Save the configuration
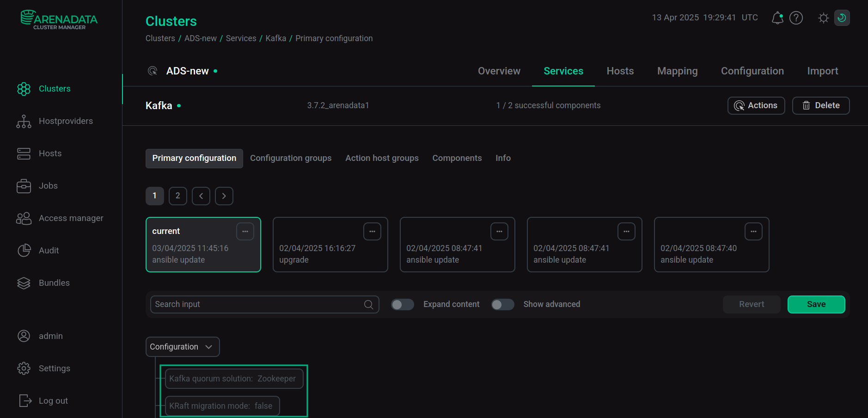 (x=816, y=304)
